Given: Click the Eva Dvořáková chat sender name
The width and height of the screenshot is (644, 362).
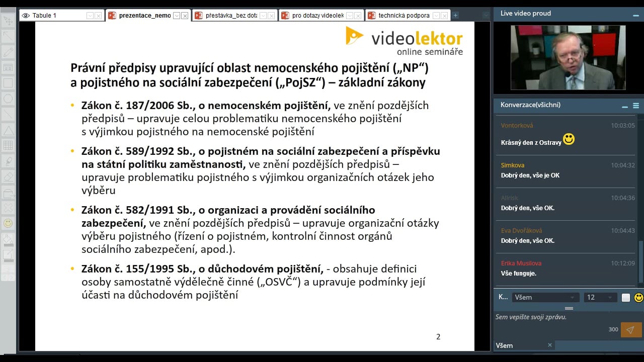Looking at the screenshot, I should 521,230.
